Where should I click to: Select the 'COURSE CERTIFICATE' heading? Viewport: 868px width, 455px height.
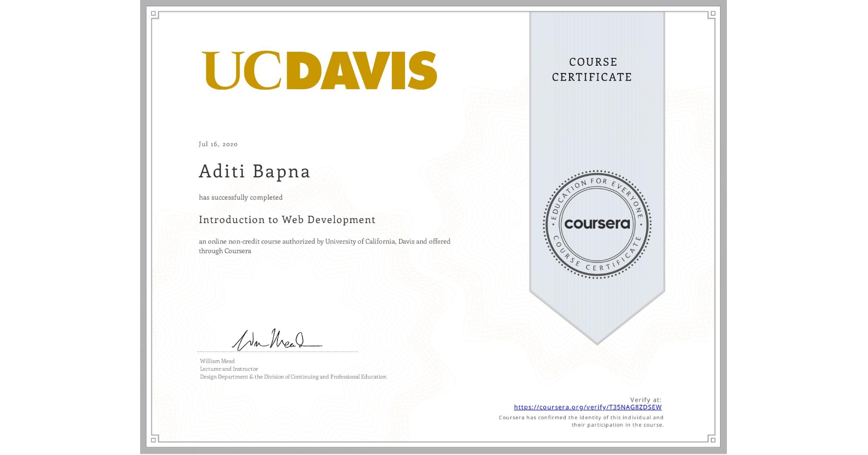pyautogui.click(x=592, y=69)
